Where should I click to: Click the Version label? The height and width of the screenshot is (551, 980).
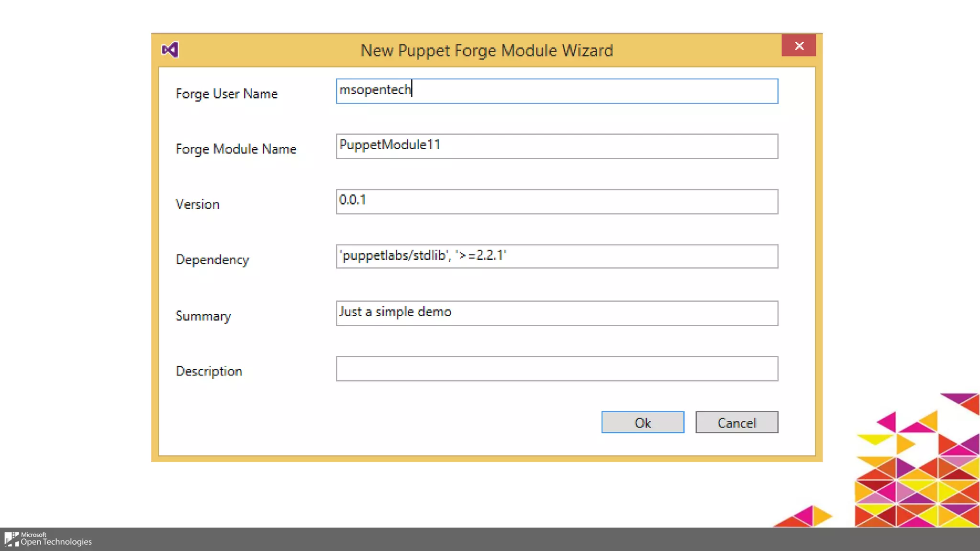point(197,204)
